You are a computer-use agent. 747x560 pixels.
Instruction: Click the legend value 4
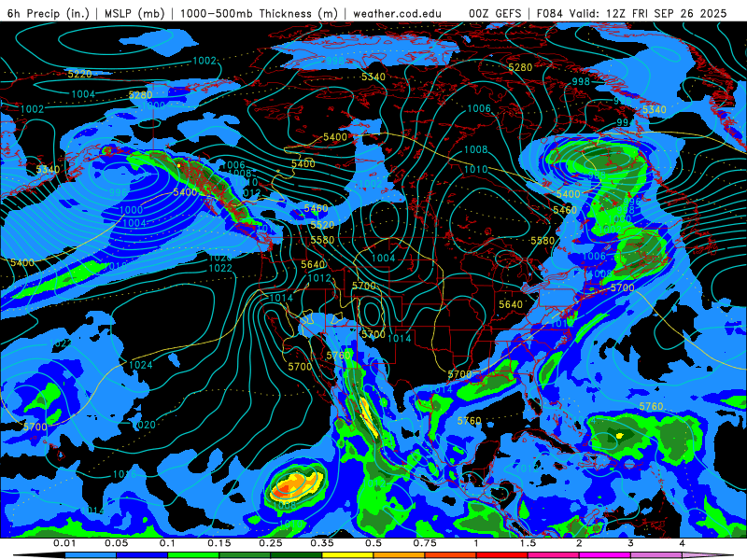click(683, 543)
